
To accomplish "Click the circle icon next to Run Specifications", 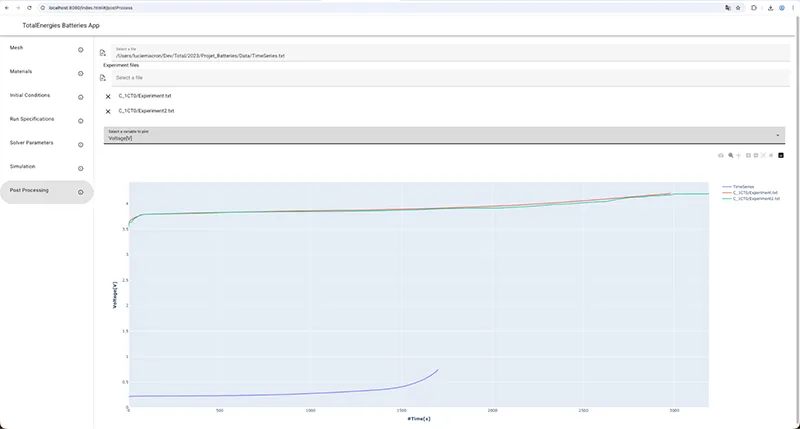I will 81,121.
